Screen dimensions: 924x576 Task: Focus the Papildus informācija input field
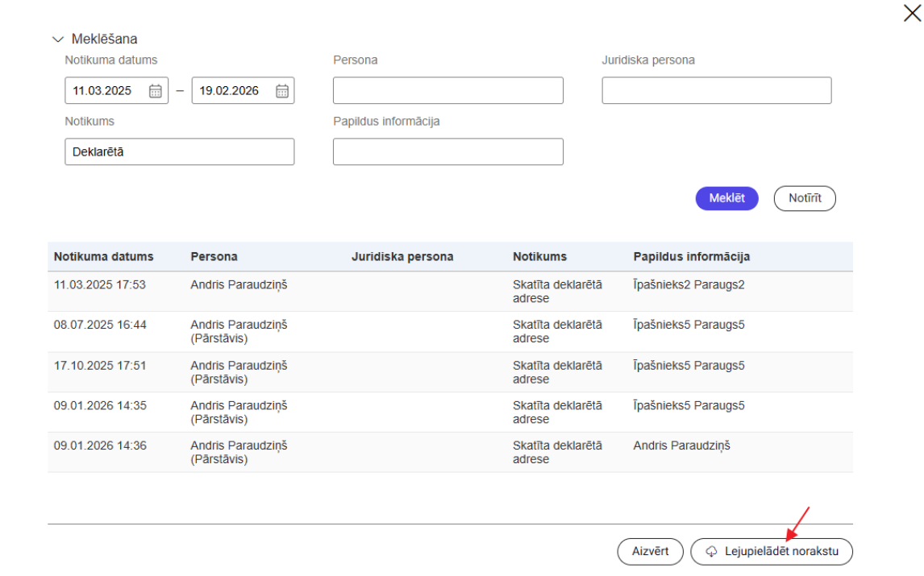(x=447, y=151)
